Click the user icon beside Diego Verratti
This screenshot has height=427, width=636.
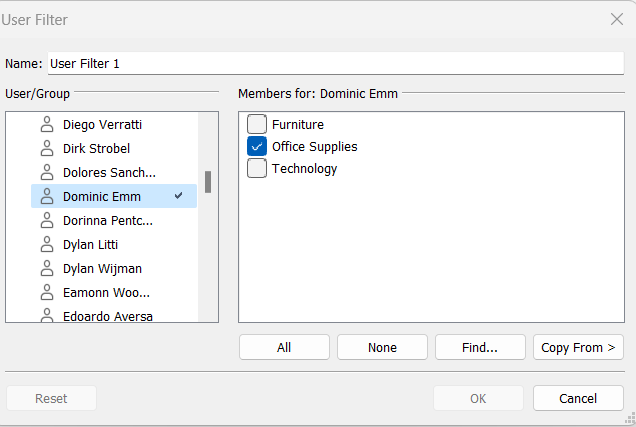46,125
